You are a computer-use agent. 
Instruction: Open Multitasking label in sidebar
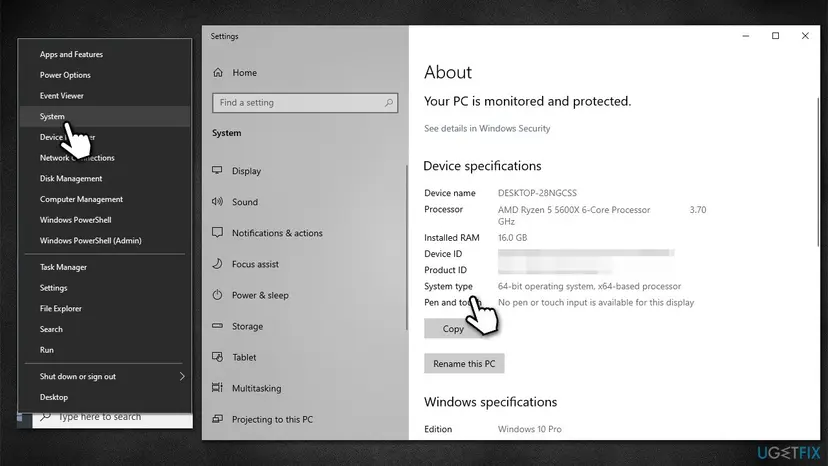[x=256, y=388]
